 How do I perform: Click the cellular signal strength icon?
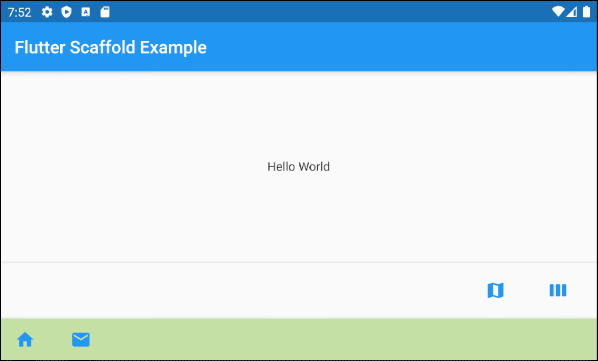pyautogui.click(x=571, y=12)
